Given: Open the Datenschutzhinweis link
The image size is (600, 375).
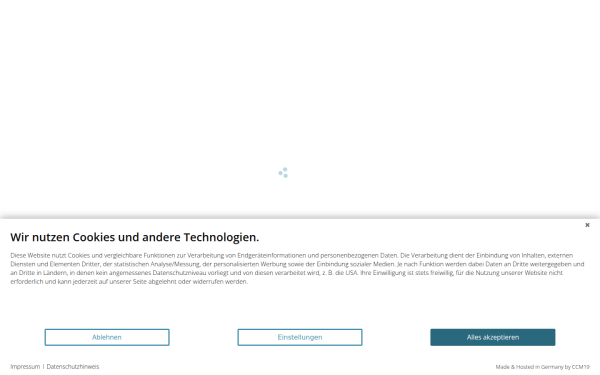Looking at the screenshot, I should [x=73, y=367].
